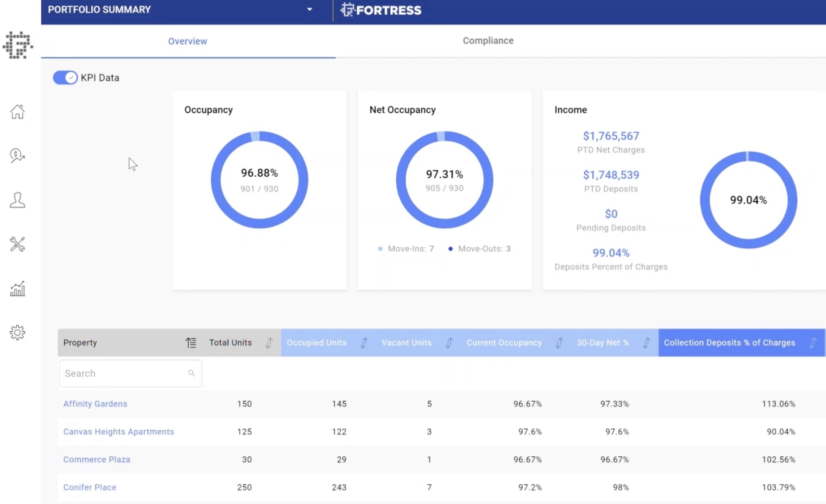Open the Maintenance tools icon
Image resolution: width=826 pixels, height=504 pixels.
pyautogui.click(x=17, y=244)
